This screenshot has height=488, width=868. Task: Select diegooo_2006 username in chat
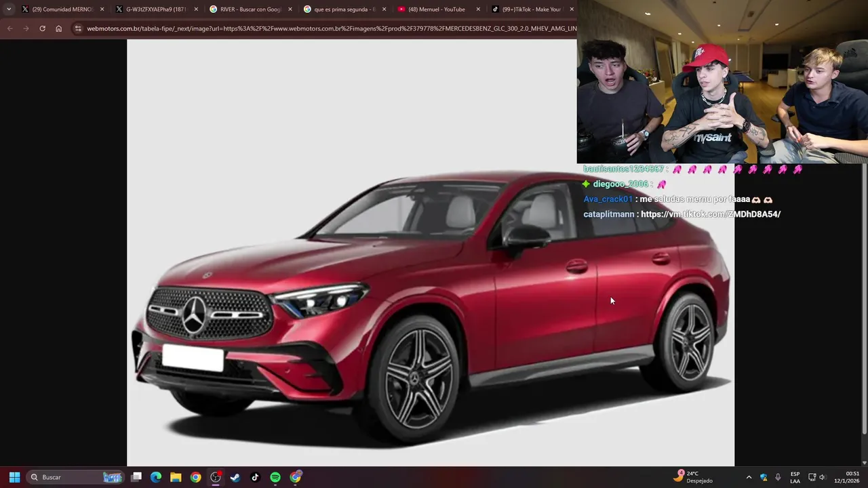tap(620, 184)
